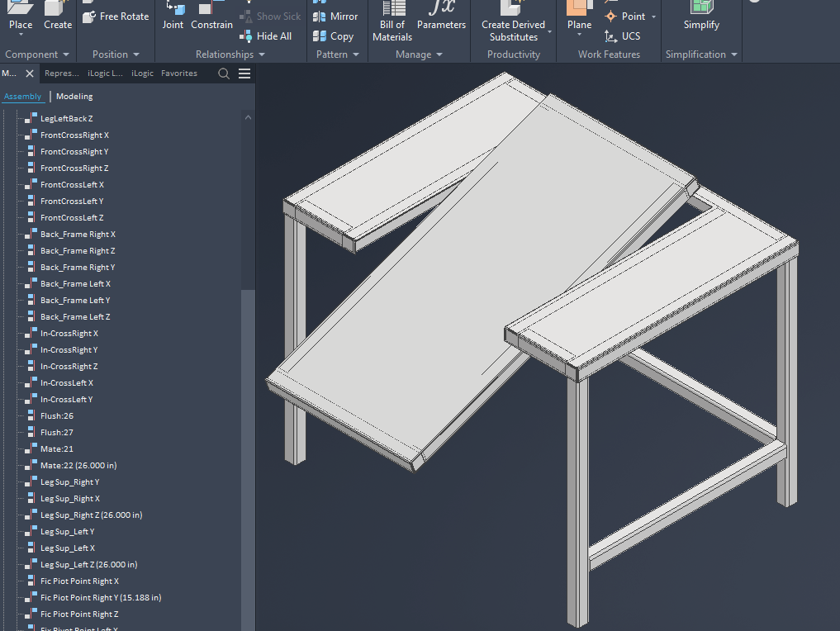Viewport: 840px width, 631px height.
Task: Toggle Hide All relationship glyphs
Action: (x=266, y=36)
